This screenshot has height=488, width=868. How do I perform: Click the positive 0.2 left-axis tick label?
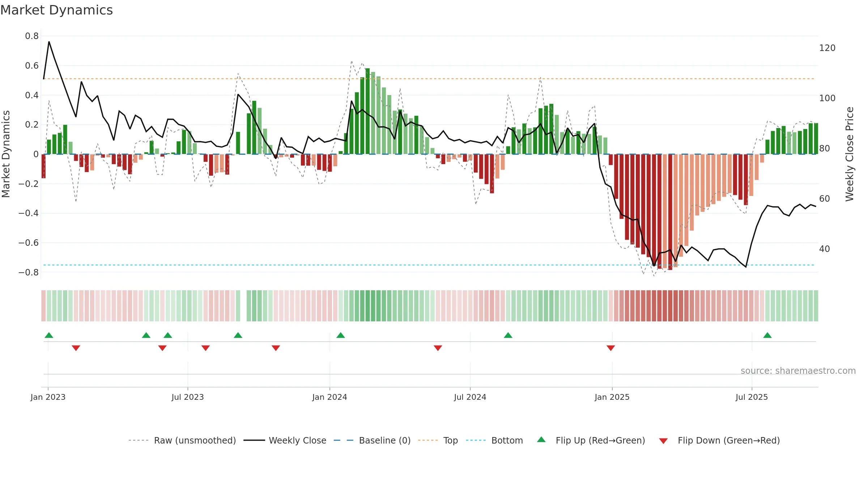[x=32, y=125]
